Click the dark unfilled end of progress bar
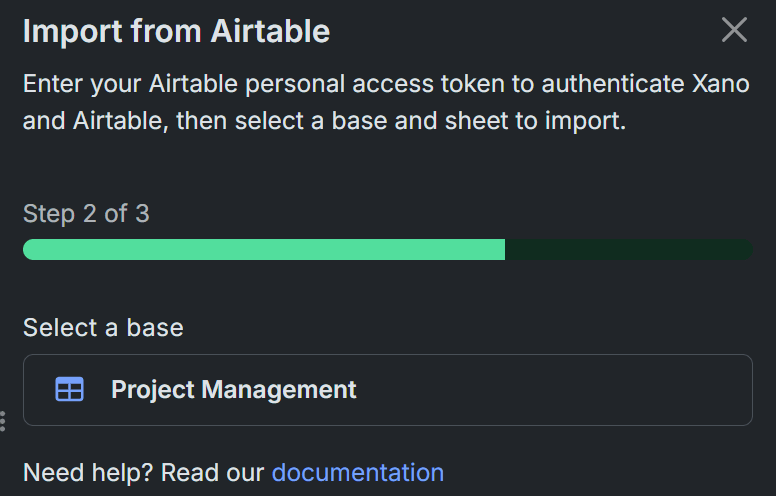 pos(630,250)
